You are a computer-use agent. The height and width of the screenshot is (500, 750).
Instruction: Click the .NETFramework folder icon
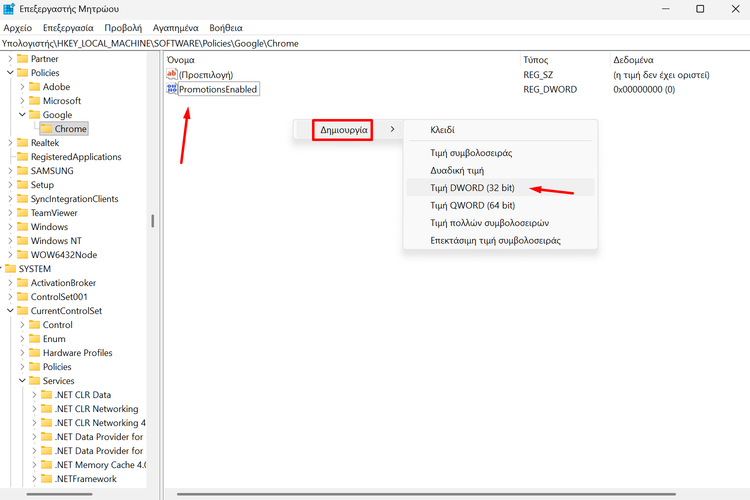click(46, 478)
